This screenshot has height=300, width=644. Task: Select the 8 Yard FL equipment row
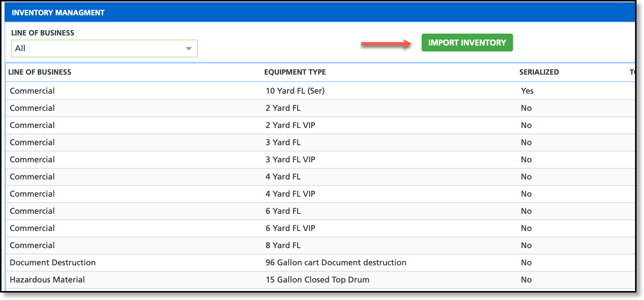[x=321, y=245]
